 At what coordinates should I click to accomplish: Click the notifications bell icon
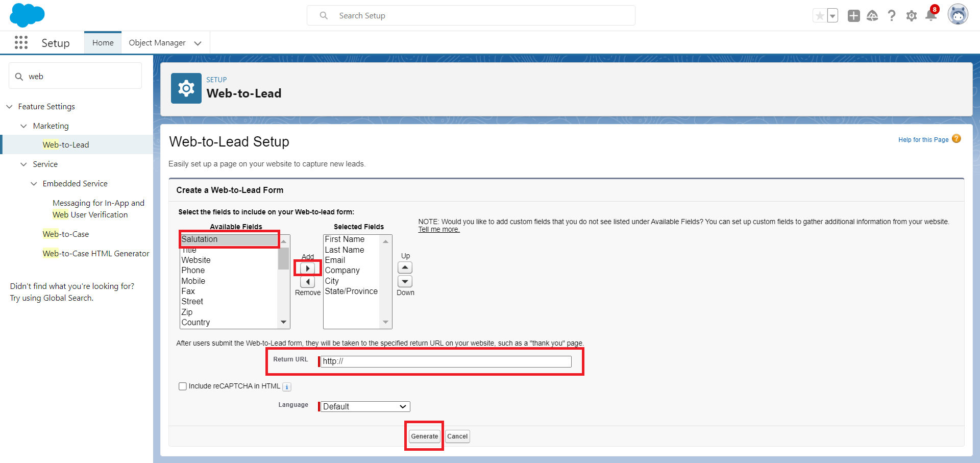pyautogui.click(x=930, y=16)
